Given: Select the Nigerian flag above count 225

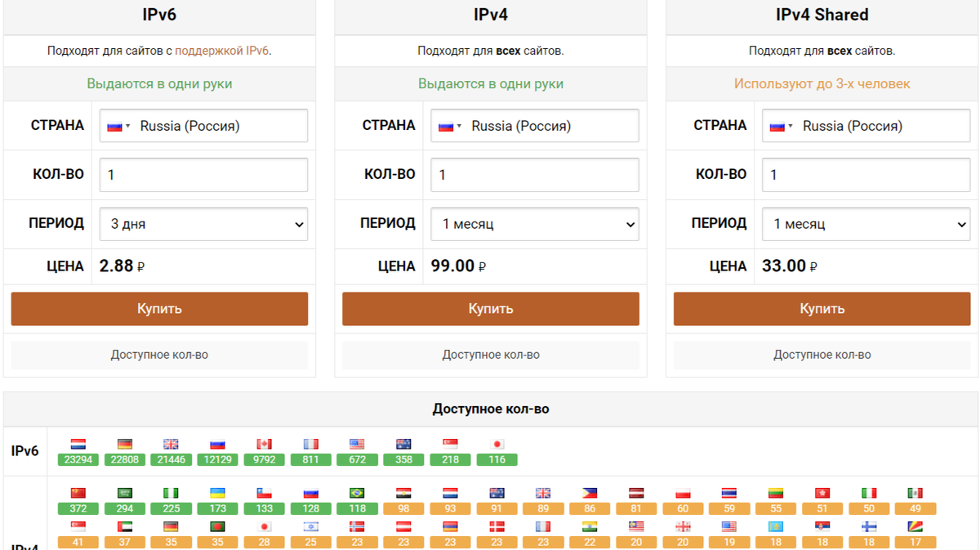Looking at the screenshot, I should tap(171, 494).
